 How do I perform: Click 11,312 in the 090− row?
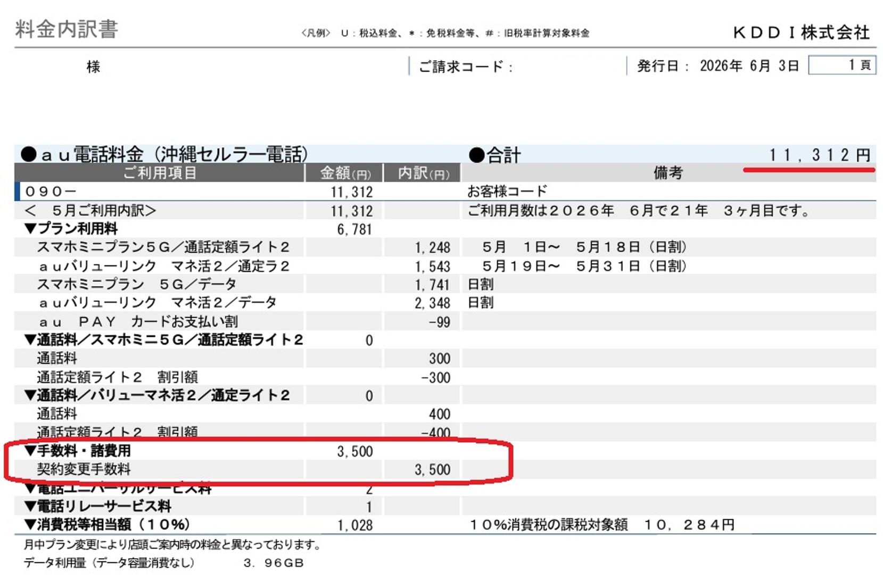[352, 192]
